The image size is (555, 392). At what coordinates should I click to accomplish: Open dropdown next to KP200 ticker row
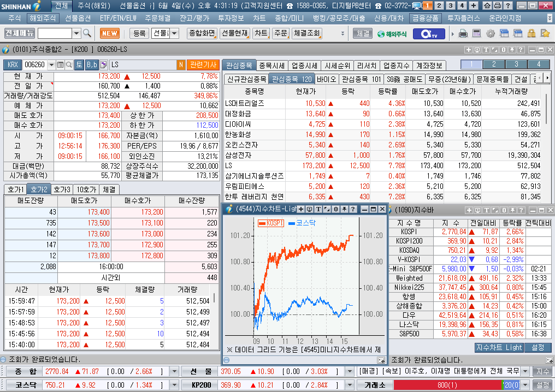(x=350, y=385)
